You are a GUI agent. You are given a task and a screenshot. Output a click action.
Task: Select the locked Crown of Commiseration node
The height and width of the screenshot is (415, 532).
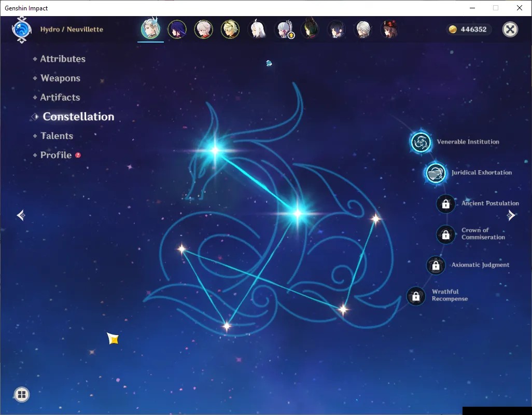point(445,234)
